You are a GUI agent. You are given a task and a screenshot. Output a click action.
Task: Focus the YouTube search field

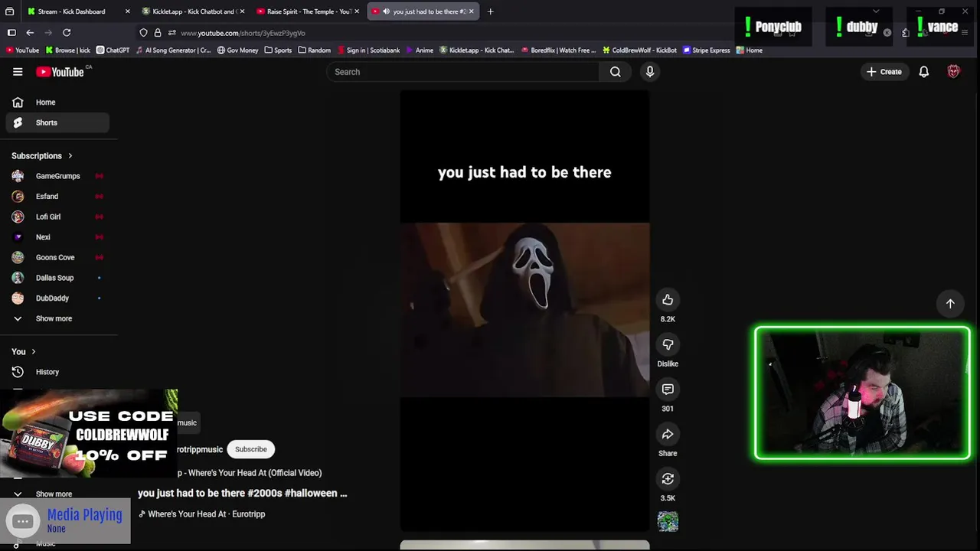(463, 72)
